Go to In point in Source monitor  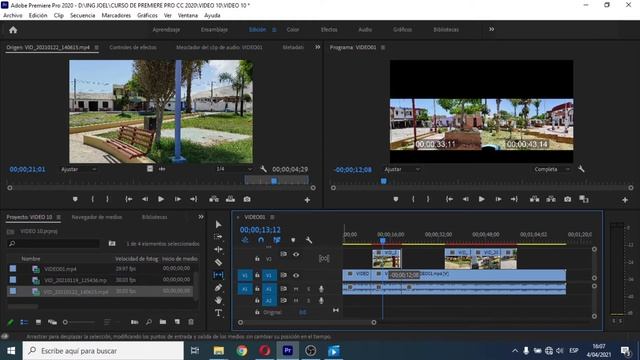tap(129, 199)
